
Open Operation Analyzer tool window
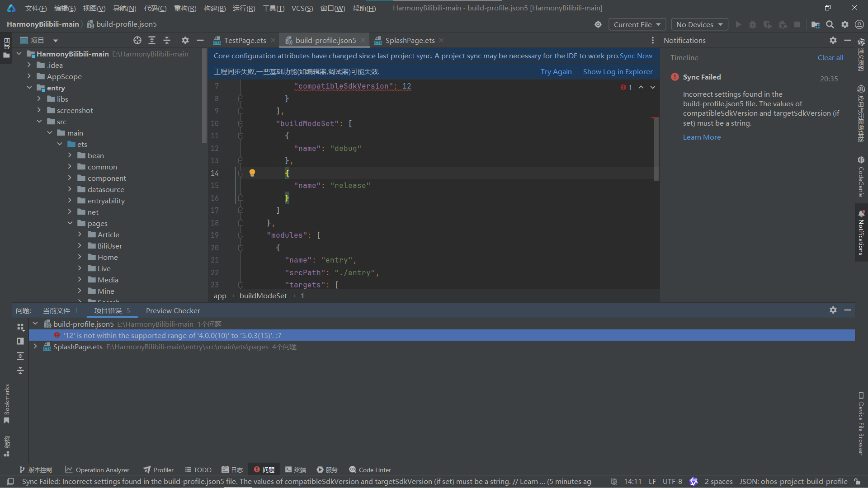coord(97,470)
